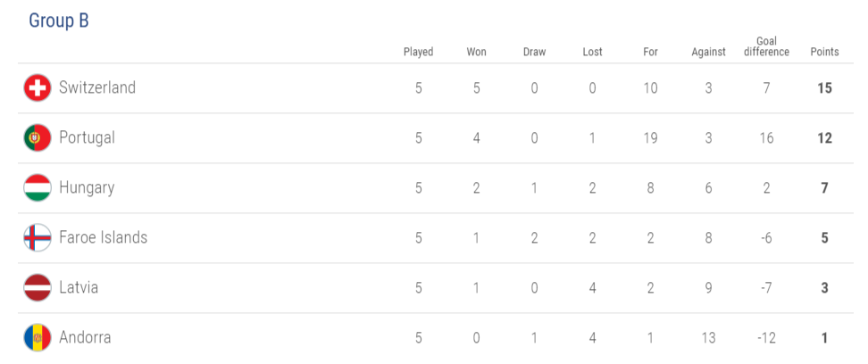Click the Latvia flag icon

(37, 287)
